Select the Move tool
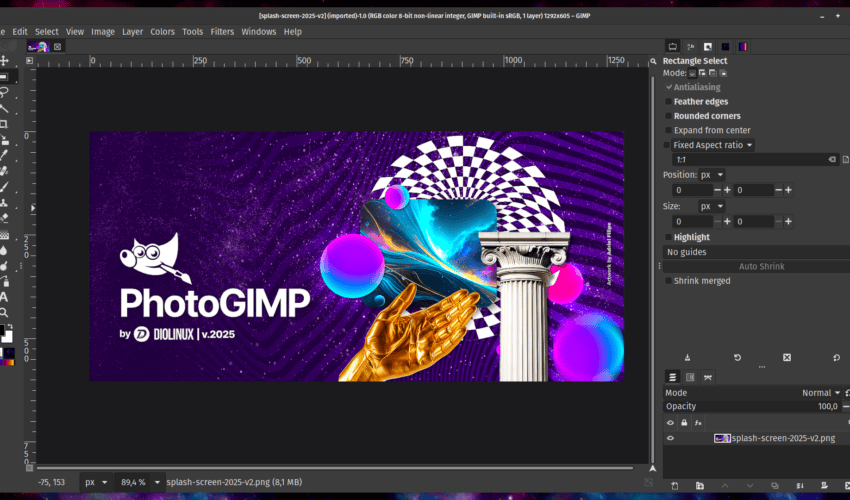The width and height of the screenshot is (850, 500). coord(4,61)
